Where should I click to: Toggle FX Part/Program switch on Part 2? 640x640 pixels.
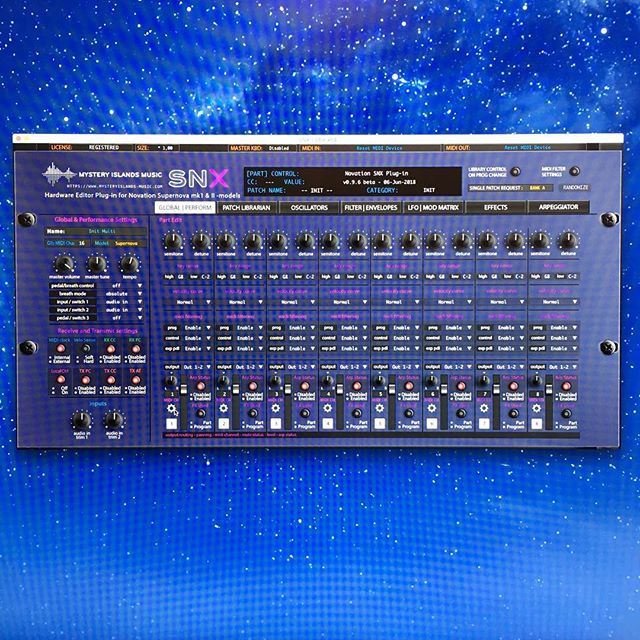(253, 413)
